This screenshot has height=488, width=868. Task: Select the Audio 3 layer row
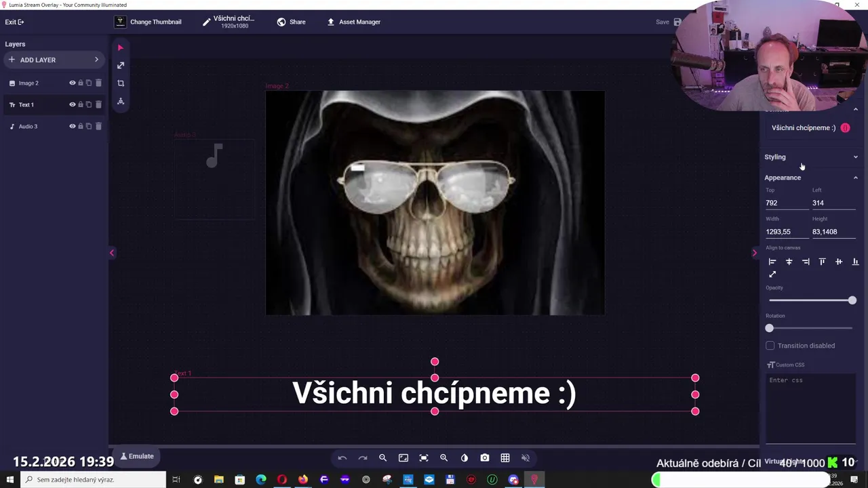coord(54,126)
